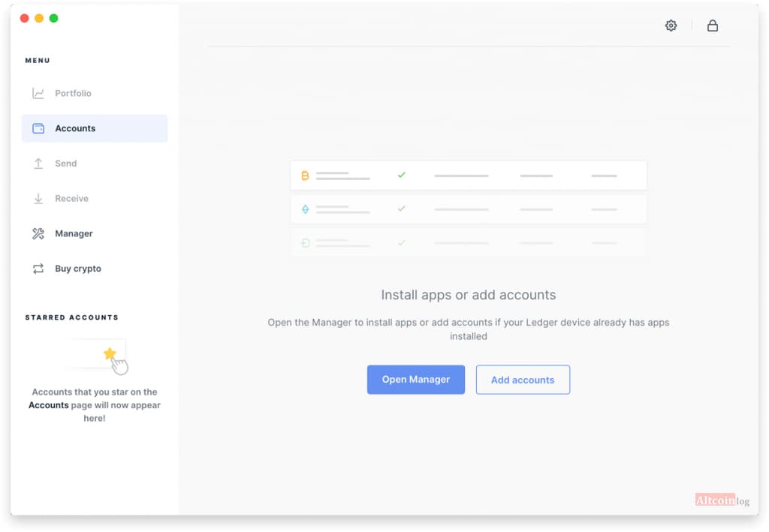Open settings via the gear icon

click(671, 26)
